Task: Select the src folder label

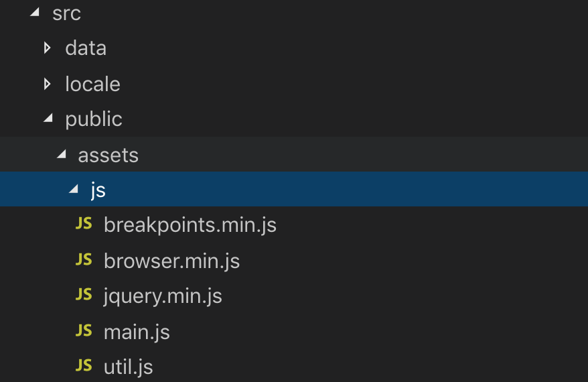Action: 67,13
